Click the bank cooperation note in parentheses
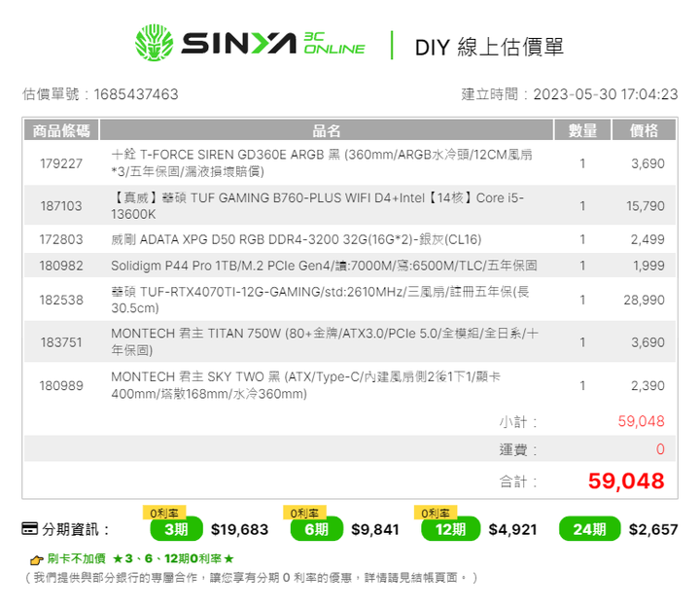The width and height of the screenshot is (700, 606). (251, 578)
